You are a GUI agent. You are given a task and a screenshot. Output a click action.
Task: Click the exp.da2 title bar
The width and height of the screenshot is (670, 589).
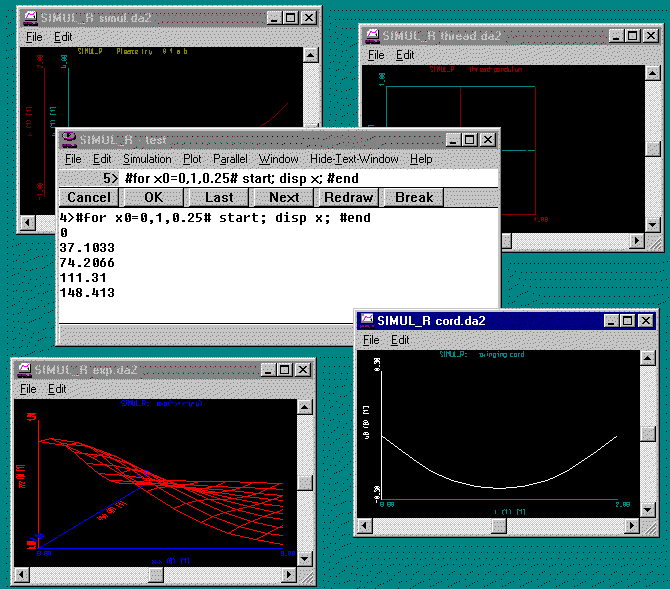pos(165,370)
